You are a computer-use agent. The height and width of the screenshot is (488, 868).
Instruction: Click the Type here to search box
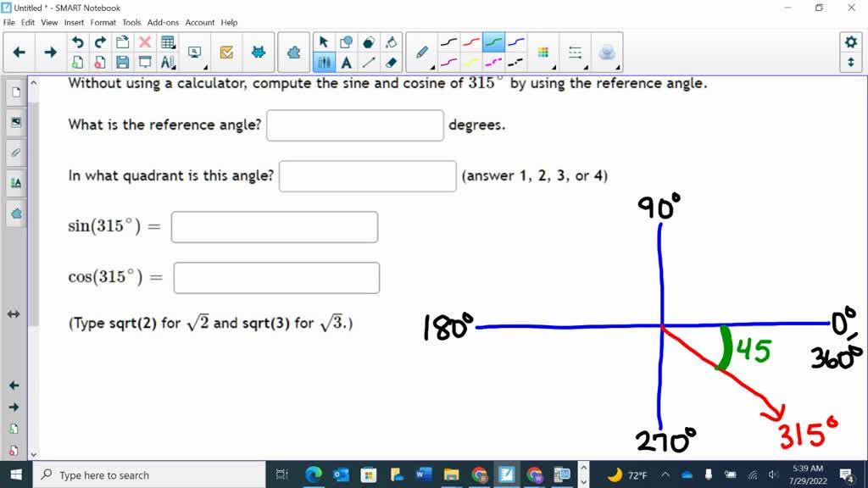(x=102, y=474)
